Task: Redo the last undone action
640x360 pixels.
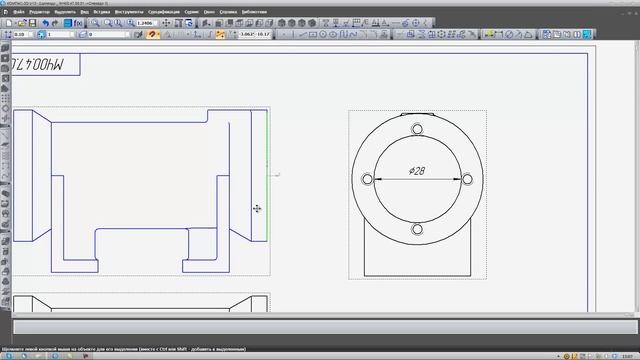Action: [x=55, y=23]
